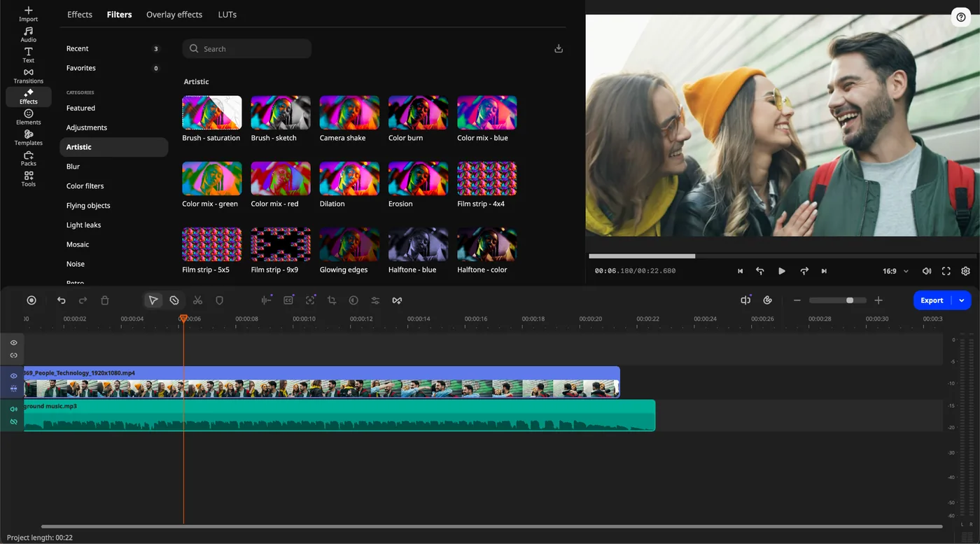Screen dimensions: 980x544
Task: Open the help question mark icon
Action: 961,18
